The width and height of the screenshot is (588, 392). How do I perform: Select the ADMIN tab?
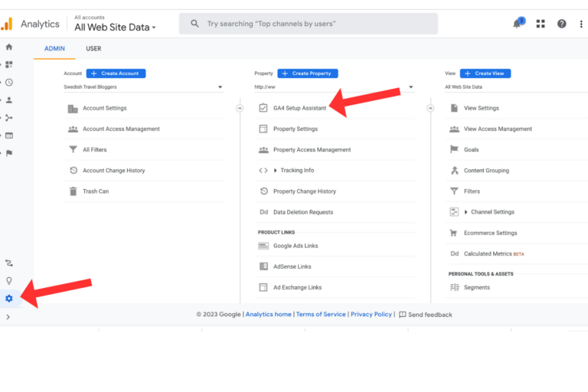54,49
